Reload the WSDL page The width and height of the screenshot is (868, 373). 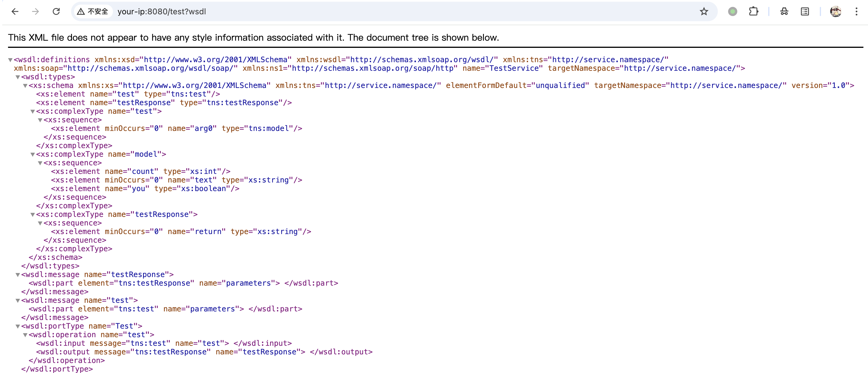[56, 11]
